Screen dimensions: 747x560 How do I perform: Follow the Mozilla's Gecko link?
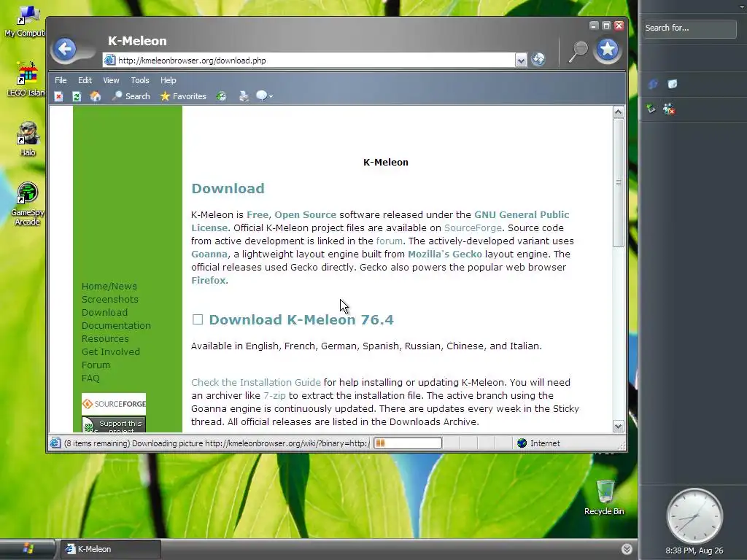point(445,254)
